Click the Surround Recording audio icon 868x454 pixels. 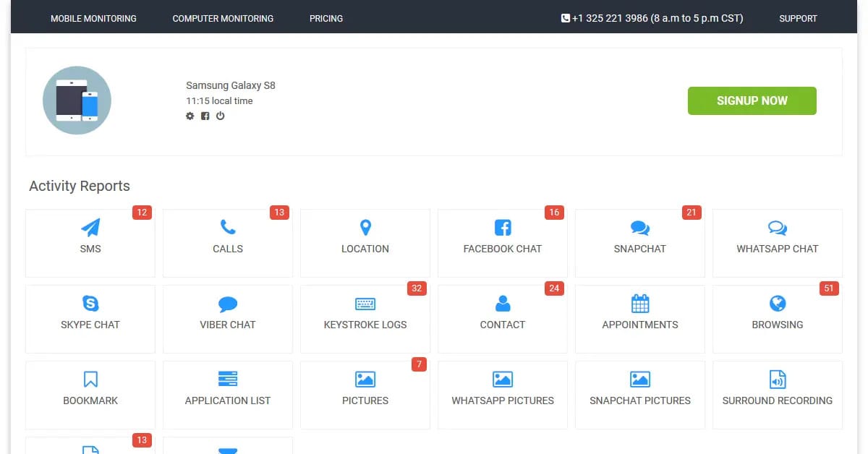778,380
